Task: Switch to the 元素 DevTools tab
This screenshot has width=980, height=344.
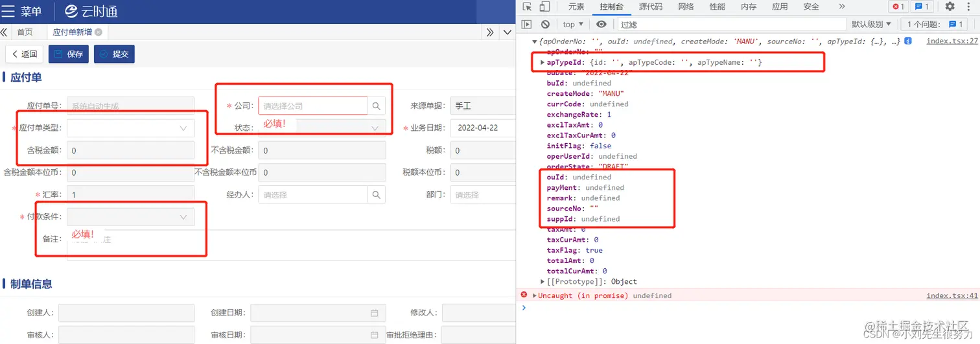Action: (x=576, y=6)
